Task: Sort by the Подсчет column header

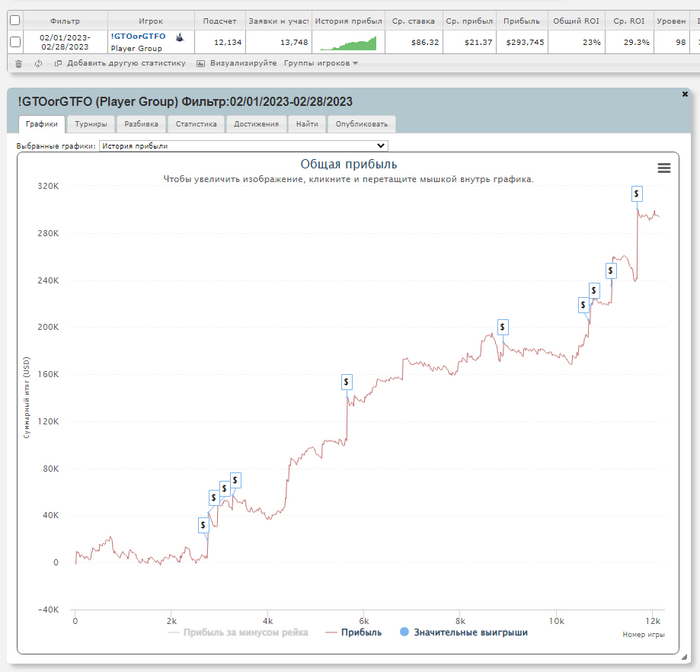Action: tap(220, 21)
